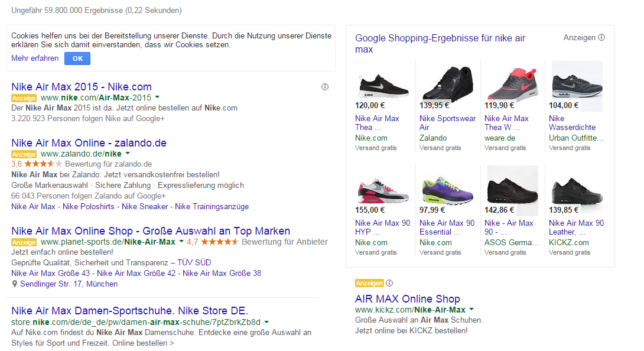Click info icon beside lower right 'Anzeigen' badge
This screenshot has height=351, width=644.
389,283
